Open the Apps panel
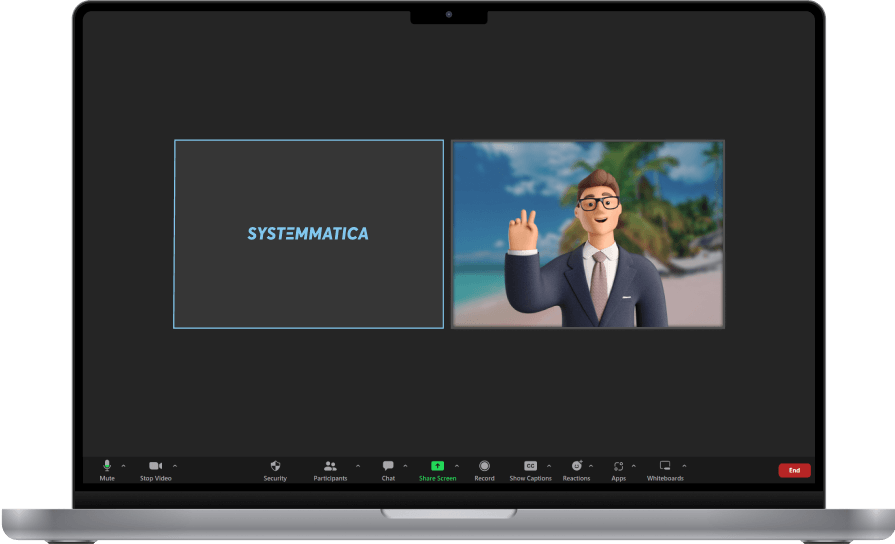The width and height of the screenshot is (895, 544). point(618,471)
